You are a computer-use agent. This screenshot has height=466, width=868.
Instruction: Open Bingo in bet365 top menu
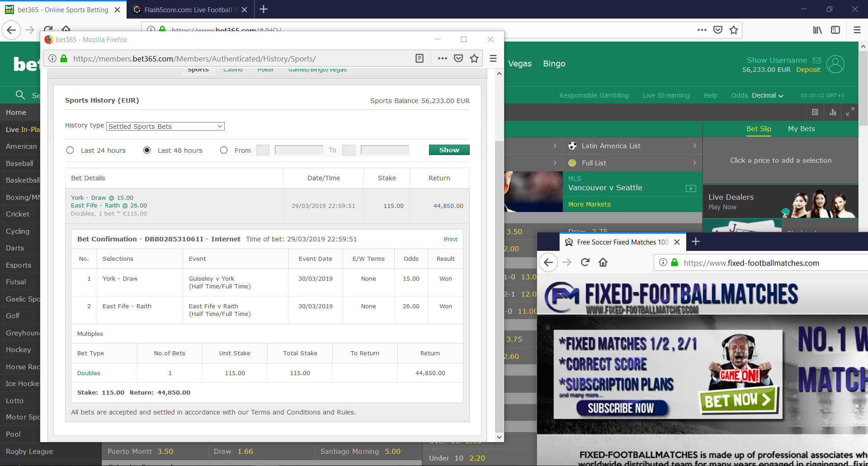pyautogui.click(x=554, y=64)
